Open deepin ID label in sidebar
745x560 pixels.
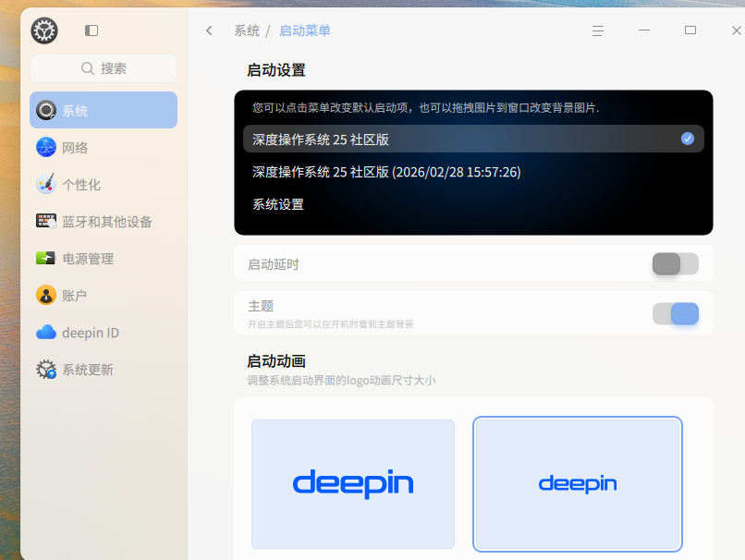(x=91, y=333)
